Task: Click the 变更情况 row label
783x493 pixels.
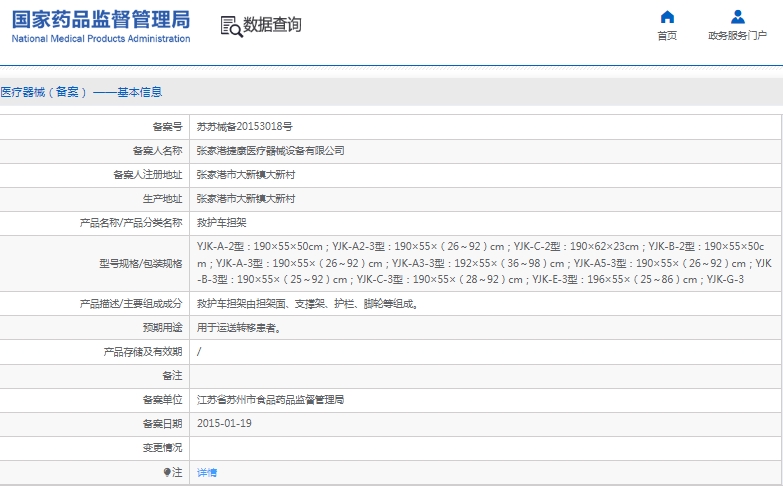Action: tap(162, 448)
